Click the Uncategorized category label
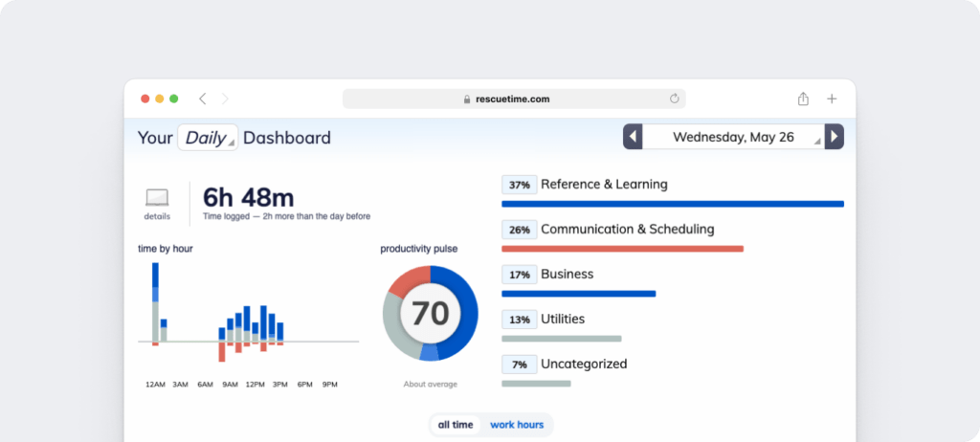This screenshot has height=442, width=980. [584, 365]
